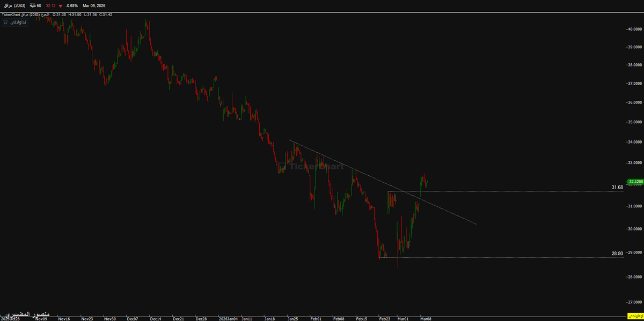Click the O:31.38 open value

60,14
